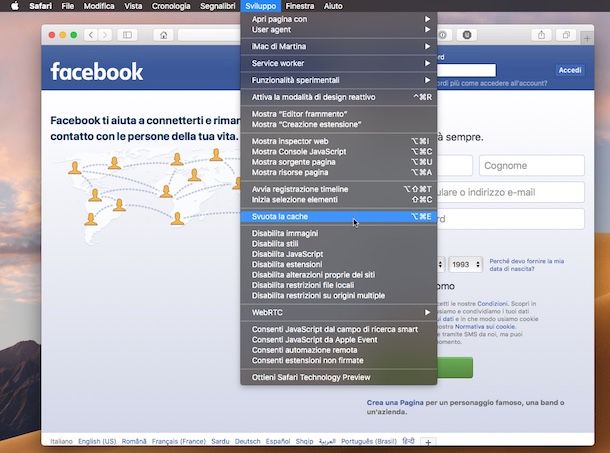The height and width of the screenshot is (453, 610).
Task: Toggle Consenti estensioni non firmate
Action: [x=339, y=360]
